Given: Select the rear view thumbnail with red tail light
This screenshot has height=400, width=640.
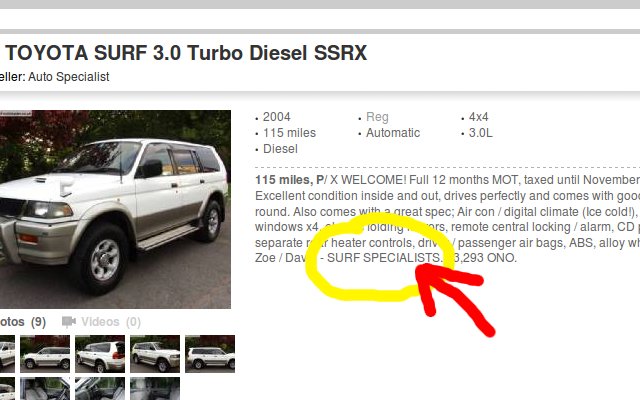Looking at the screenshot, I should 100,354.
